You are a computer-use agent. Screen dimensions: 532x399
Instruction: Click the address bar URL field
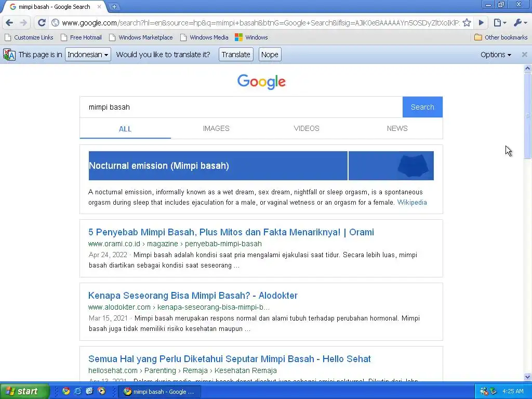pos(261,23)
